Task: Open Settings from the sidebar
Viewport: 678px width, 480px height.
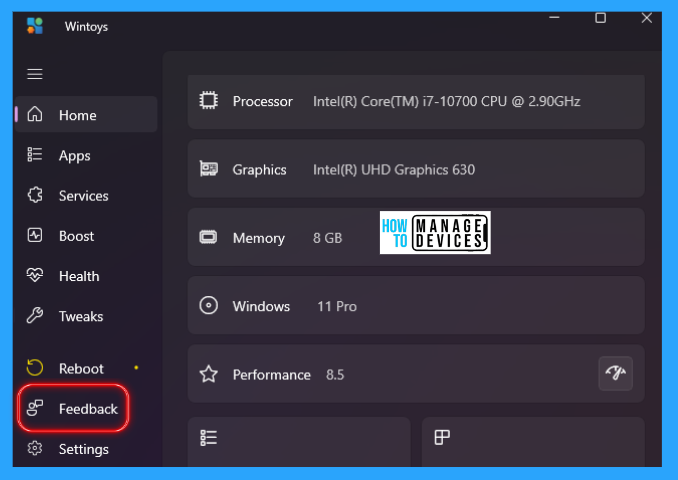Action: click(x=86, y=449)
